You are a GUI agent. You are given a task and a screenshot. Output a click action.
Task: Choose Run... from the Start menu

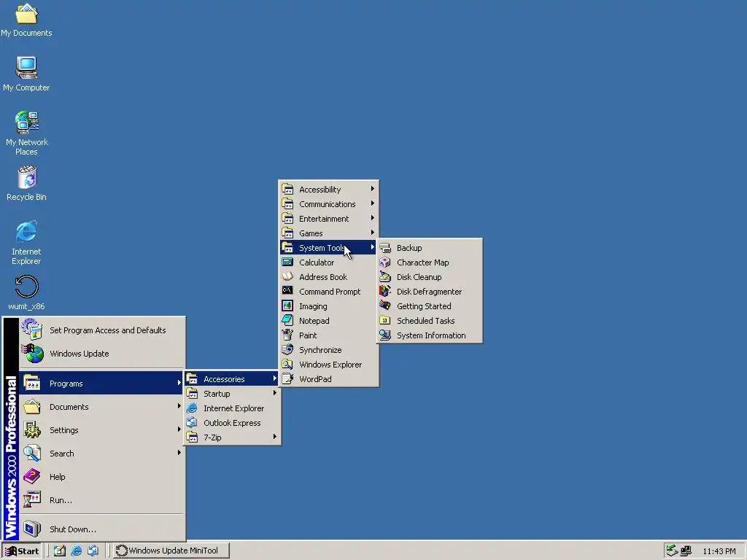point(101,500)
